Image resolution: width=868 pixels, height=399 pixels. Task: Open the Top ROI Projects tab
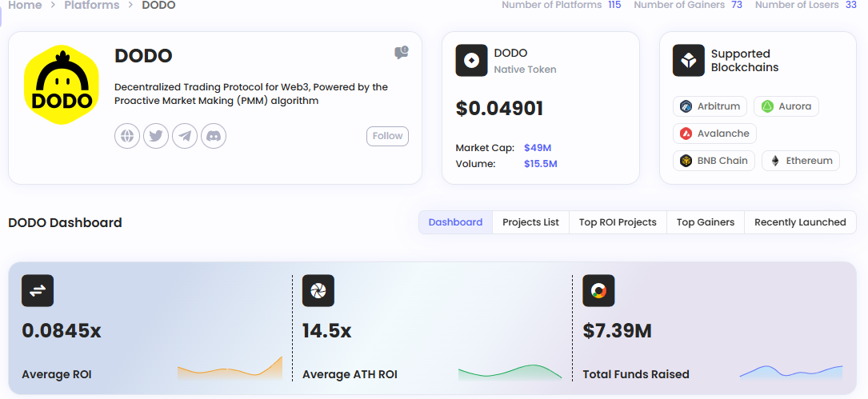point(618,222)
